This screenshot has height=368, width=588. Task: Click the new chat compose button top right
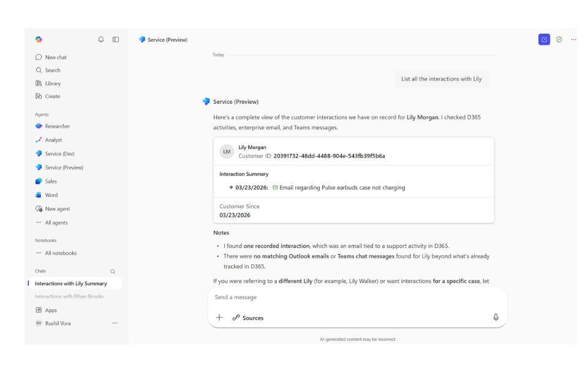[x=544, y=39]
